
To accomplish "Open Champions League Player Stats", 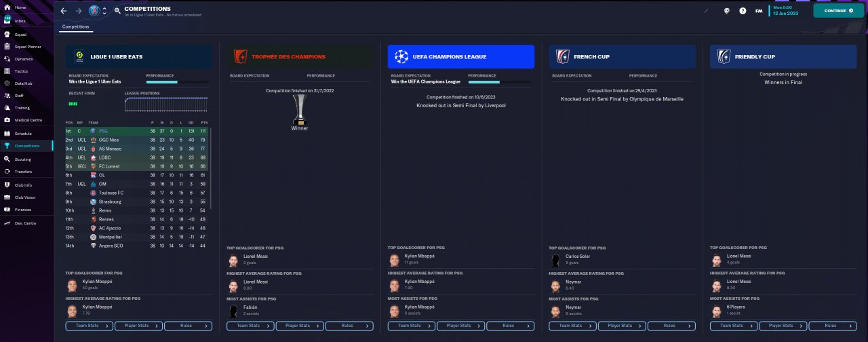I will (461, 326).
